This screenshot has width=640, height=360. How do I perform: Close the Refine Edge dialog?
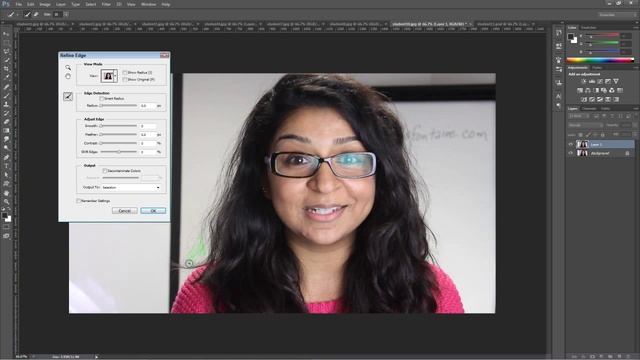(x=164, y=55)
